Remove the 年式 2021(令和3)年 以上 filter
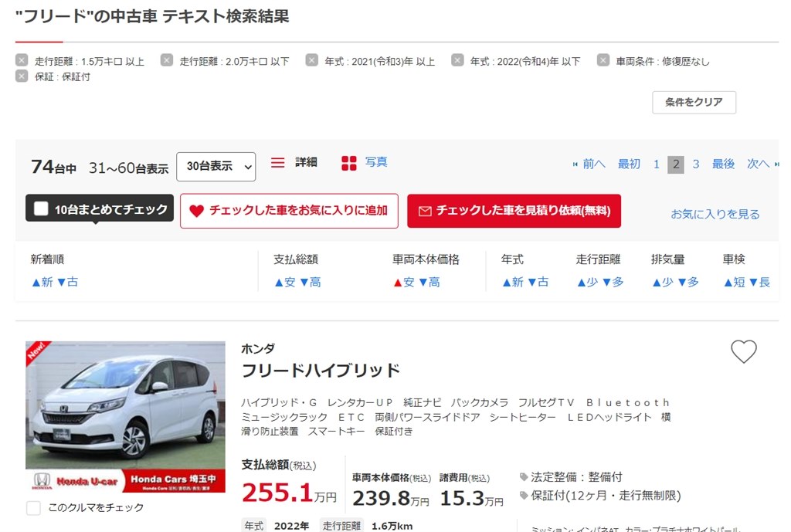Image resolution: width=791 pixels, height=532 pixels. [312, 60]
